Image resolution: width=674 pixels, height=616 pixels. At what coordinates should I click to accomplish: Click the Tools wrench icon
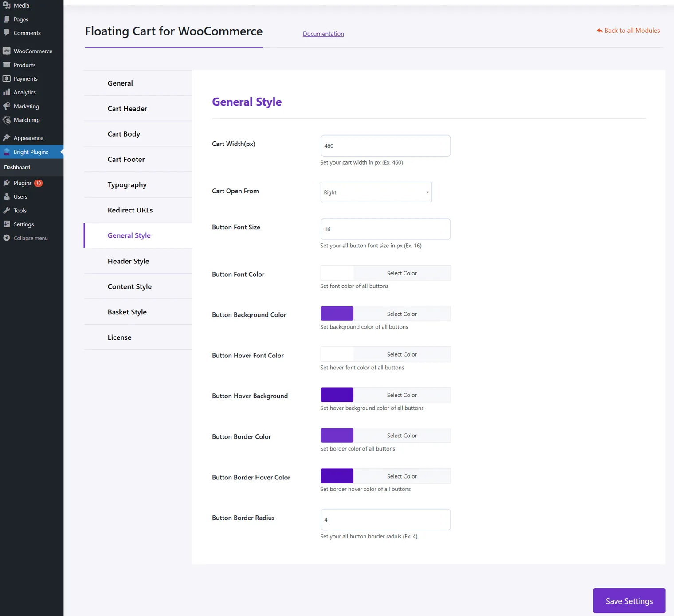tap(7, 210)
